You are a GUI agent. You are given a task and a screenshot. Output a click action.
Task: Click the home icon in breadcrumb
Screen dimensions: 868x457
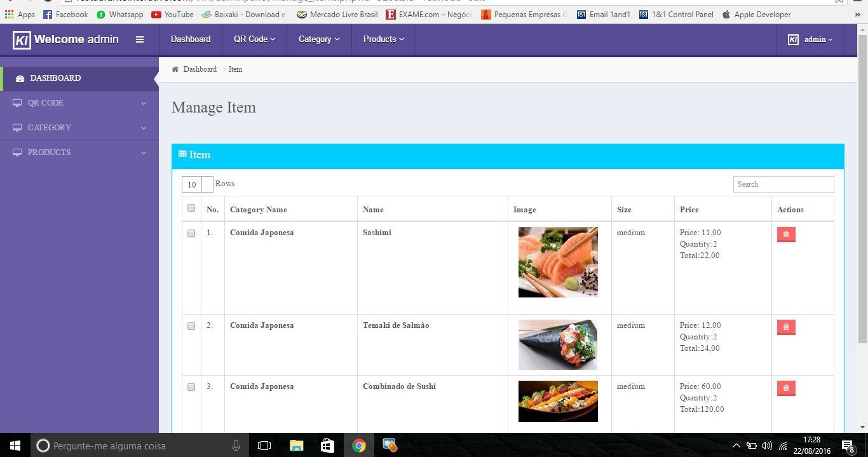[x=175, y=69]
